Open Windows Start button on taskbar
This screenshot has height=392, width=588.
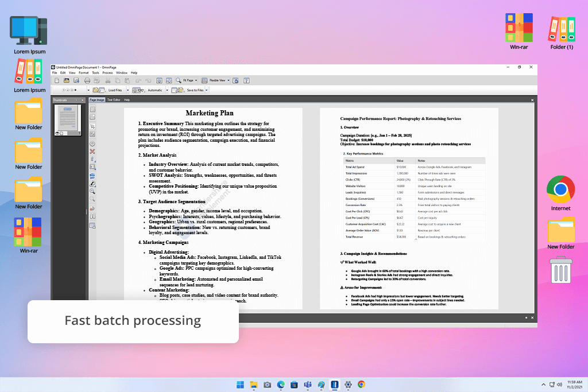[x=241, y=385]
